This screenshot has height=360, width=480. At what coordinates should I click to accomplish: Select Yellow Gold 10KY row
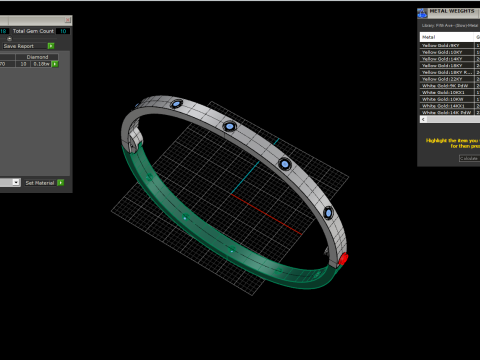(447, 52)
